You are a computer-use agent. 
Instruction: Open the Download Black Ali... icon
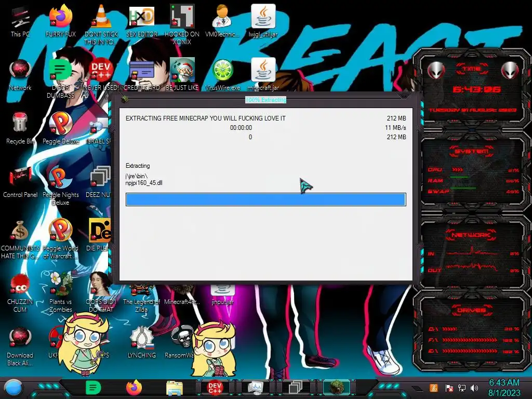[20, 347]
